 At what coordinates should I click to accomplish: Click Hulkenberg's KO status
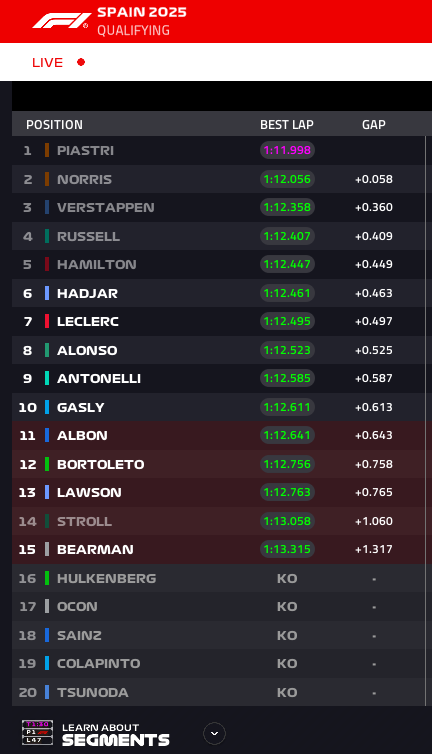point(287,578)
